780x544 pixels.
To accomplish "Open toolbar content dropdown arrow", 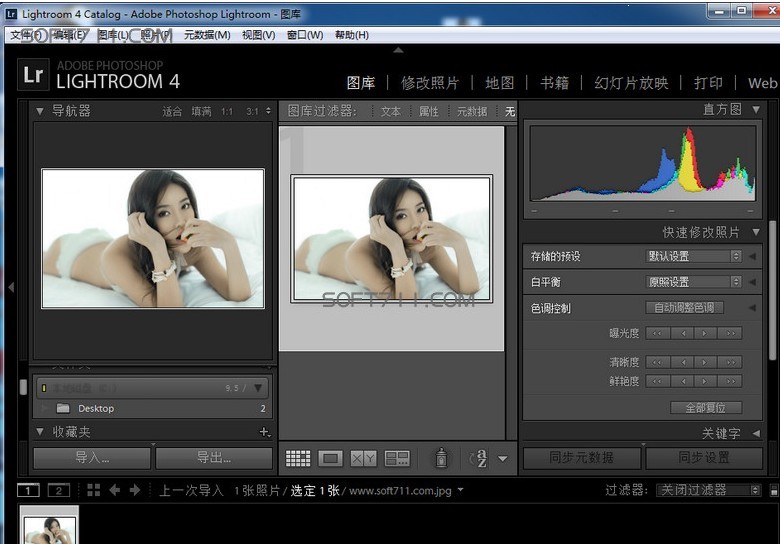I will click(x=503, y=458).
